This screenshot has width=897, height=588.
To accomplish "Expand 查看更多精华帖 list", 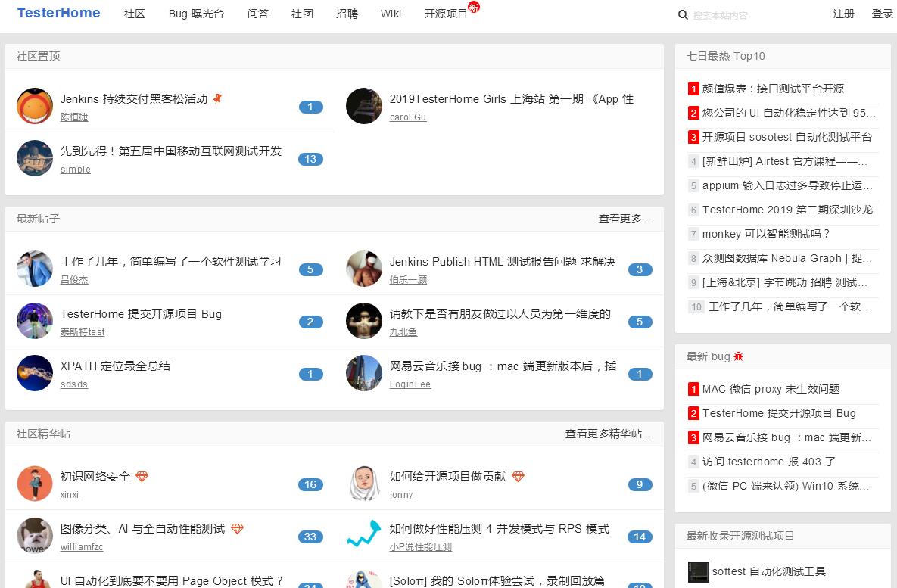I will 608,434.
